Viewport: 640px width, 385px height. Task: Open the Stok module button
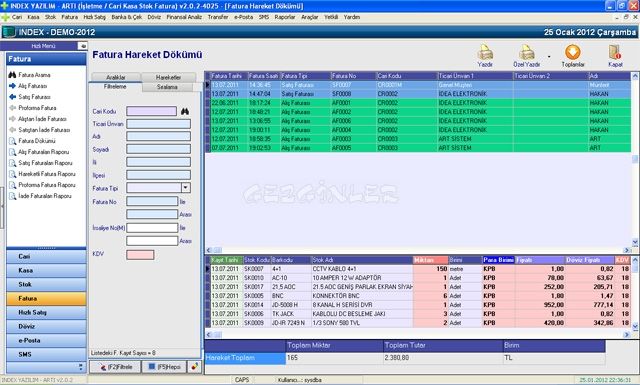tap(46, 284)
